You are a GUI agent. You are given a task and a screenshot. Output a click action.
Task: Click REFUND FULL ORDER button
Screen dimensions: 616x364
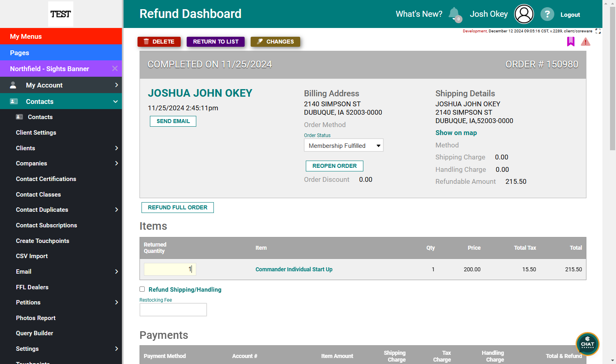click(x=177, y=207)
